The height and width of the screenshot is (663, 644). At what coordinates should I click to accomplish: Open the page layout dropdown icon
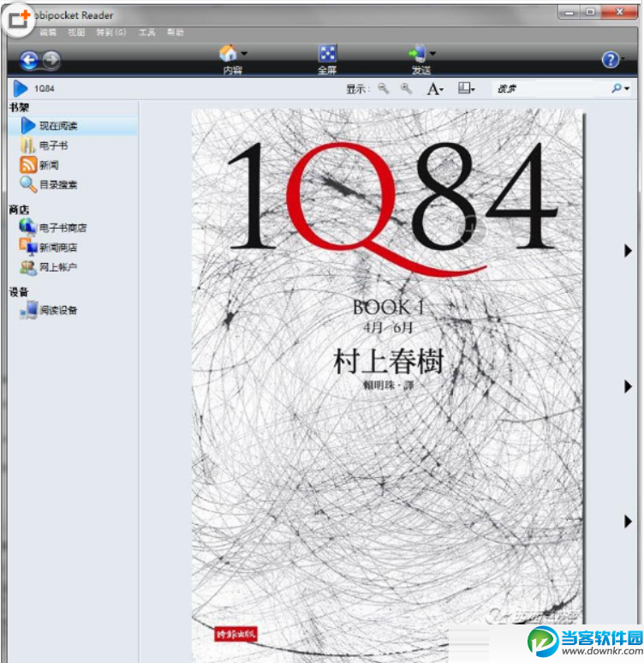tap(466, 88)
